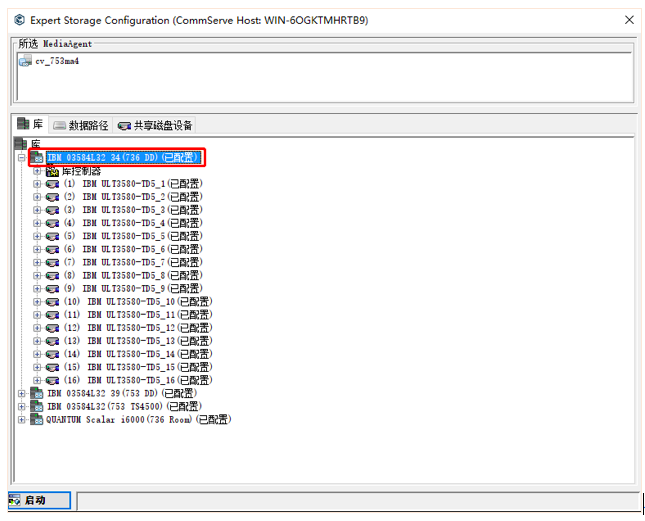Click the cv_753ma4 MediaAgent icon
This screenshot has width=645, height=521.
pos(25,61)
